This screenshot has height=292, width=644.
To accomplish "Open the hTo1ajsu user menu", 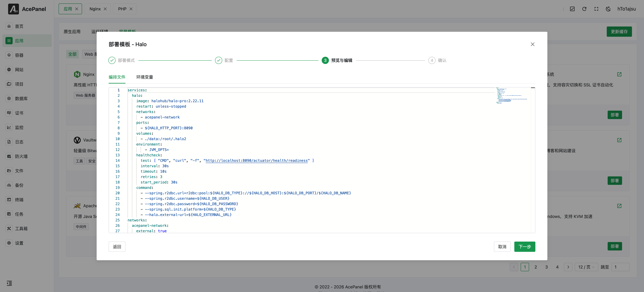I will click(627, 9).
